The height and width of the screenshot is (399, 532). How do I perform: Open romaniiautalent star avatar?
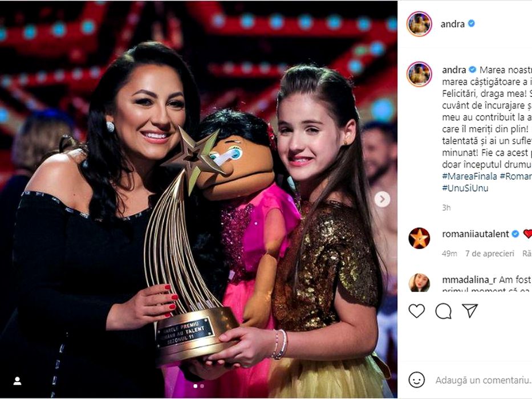(x=419, y=238)
